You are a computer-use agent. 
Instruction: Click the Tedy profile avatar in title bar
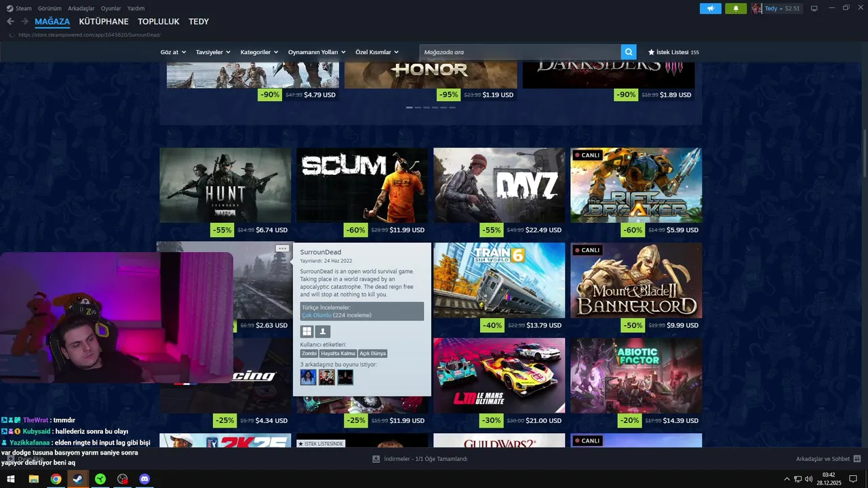[756, 8]
